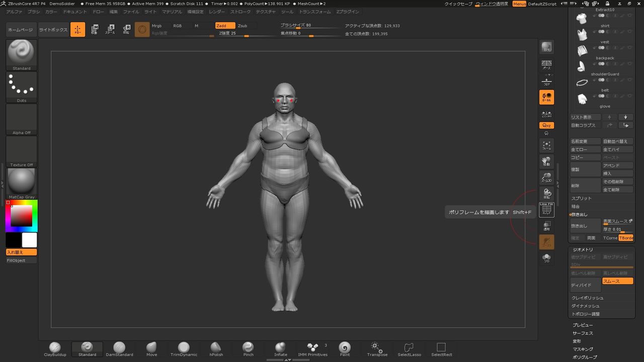Expand the マスキング section
Image resolution: width=644 pixels, height=362 pixels.
click(583, 349)
